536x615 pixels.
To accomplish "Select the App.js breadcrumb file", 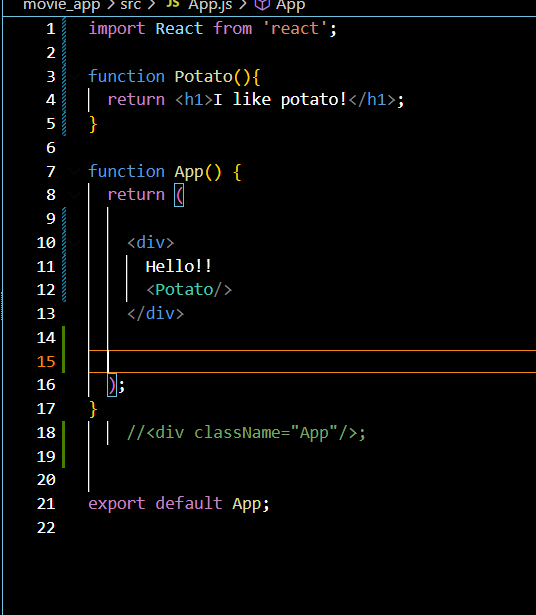I will tap(210, 5).
